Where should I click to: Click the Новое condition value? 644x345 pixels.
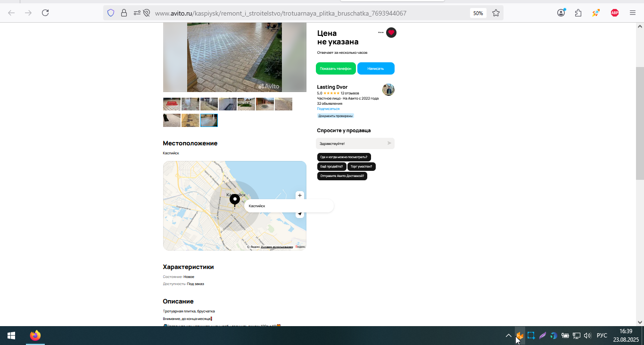189,277
